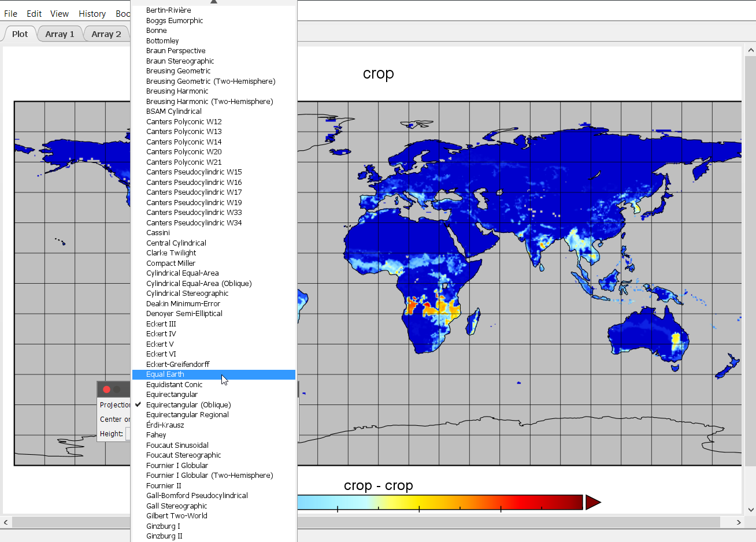Choose Bottomley projection
This screenshot has height=542, width=756.
(x=214, y=41)
